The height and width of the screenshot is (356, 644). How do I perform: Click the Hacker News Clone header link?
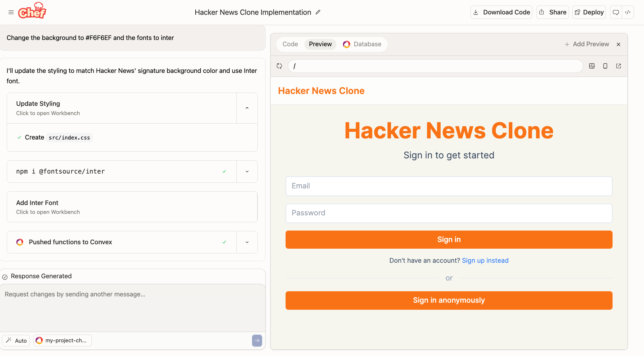point(321,91)
